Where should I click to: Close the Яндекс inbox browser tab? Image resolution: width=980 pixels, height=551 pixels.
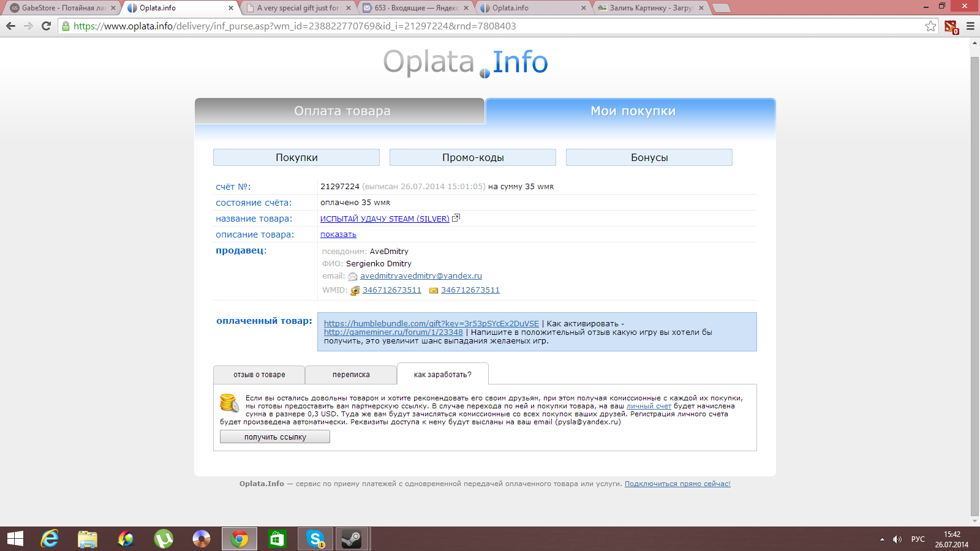[466, 8]
